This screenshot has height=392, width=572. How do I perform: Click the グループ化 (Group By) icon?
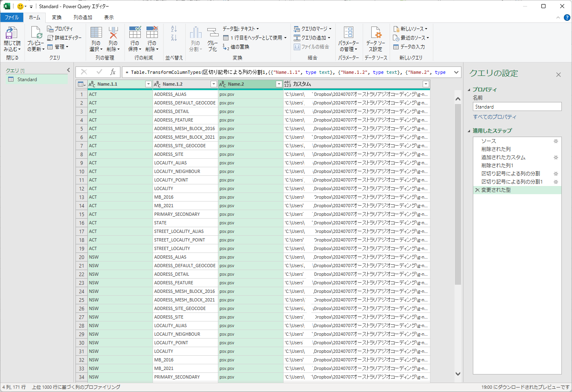[213, 33]
